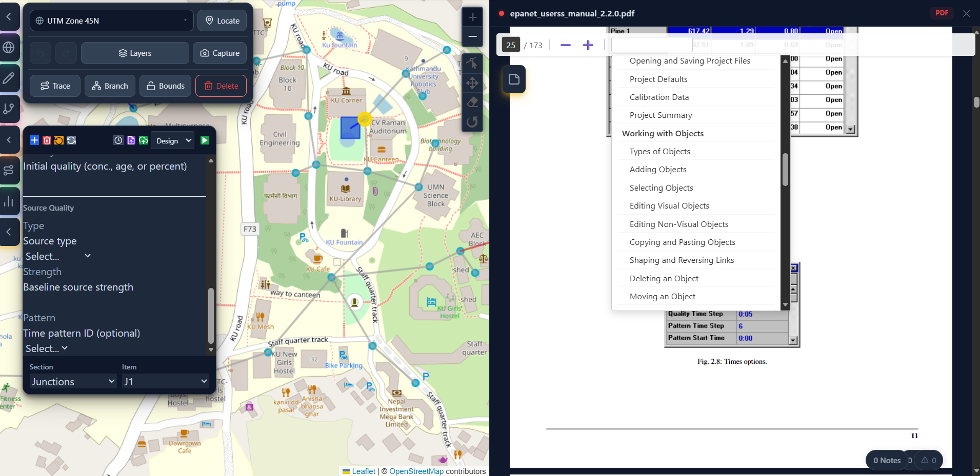The image size is (980, 476).
Task: Go to Working with Objects section
Action: pyautogui.click(x=663, y=134)
